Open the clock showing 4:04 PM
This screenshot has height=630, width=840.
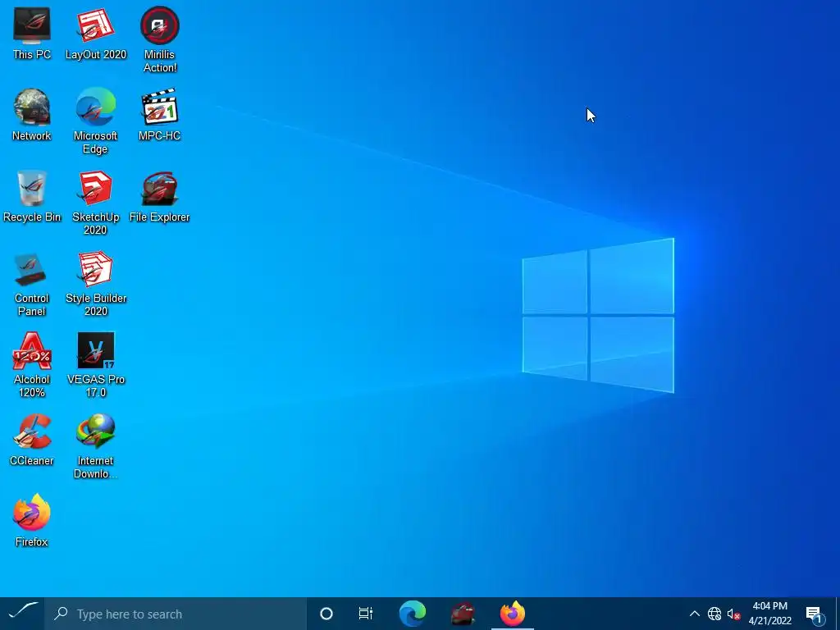[770, 614]
